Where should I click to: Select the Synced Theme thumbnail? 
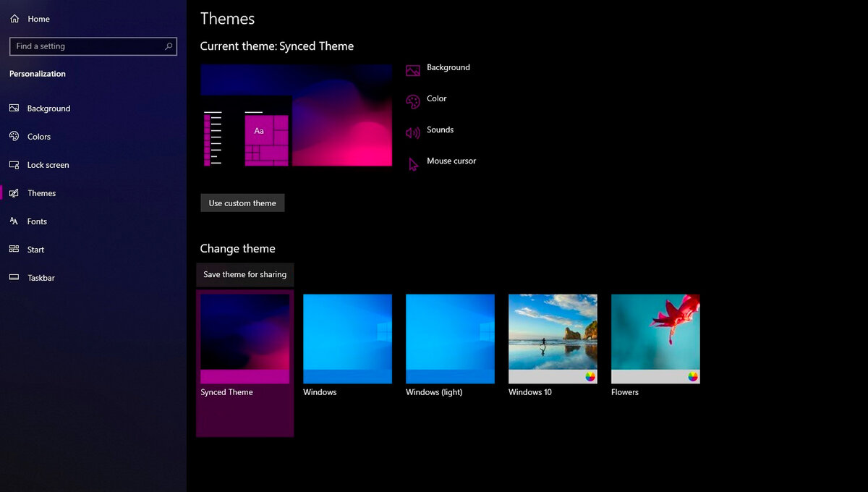244,339
